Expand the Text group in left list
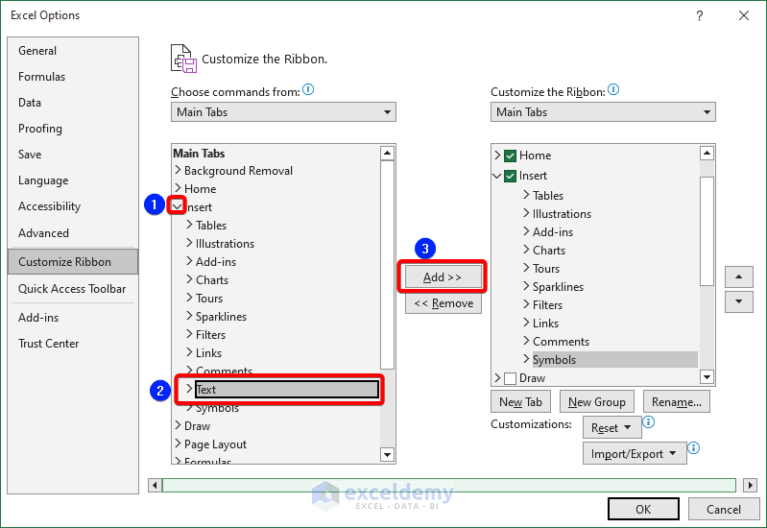The width and height of the screenshot is (767, 528). [x=189, y=389]
